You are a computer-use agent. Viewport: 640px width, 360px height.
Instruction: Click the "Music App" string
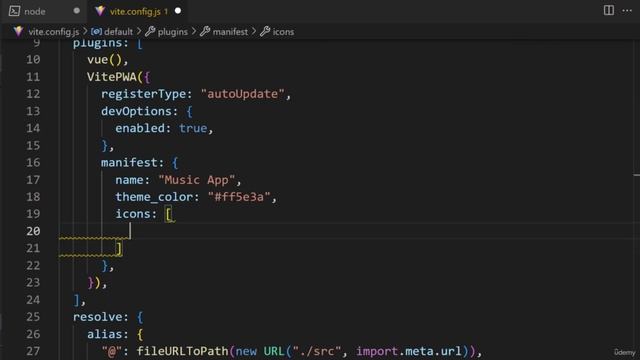(x=197, y=180)
